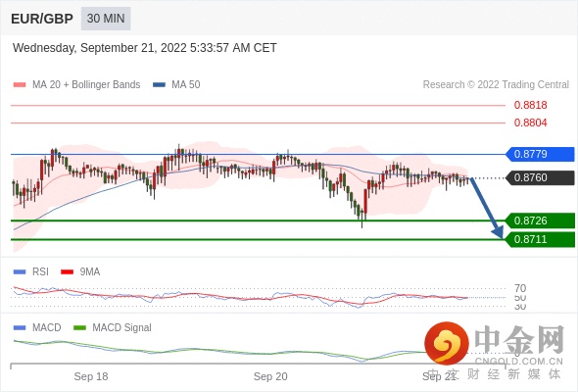Image resolution: width=578 pixels, height=392 pixels.
Task: Click the black 0.8760 current price tag
Action: (x=540, y=177)
